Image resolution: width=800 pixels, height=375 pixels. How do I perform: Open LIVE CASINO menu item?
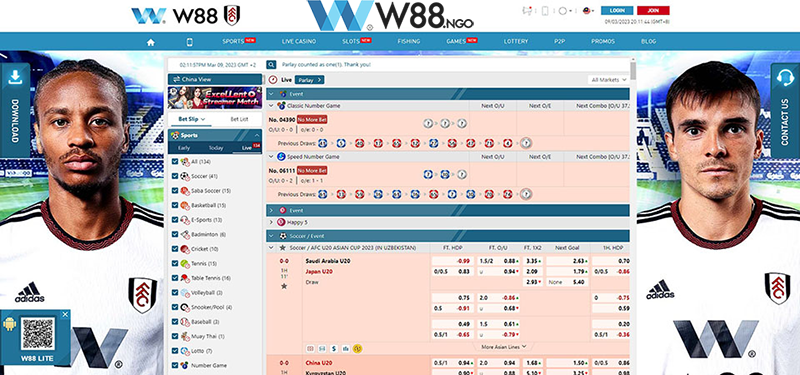click(x=299, y=41)
